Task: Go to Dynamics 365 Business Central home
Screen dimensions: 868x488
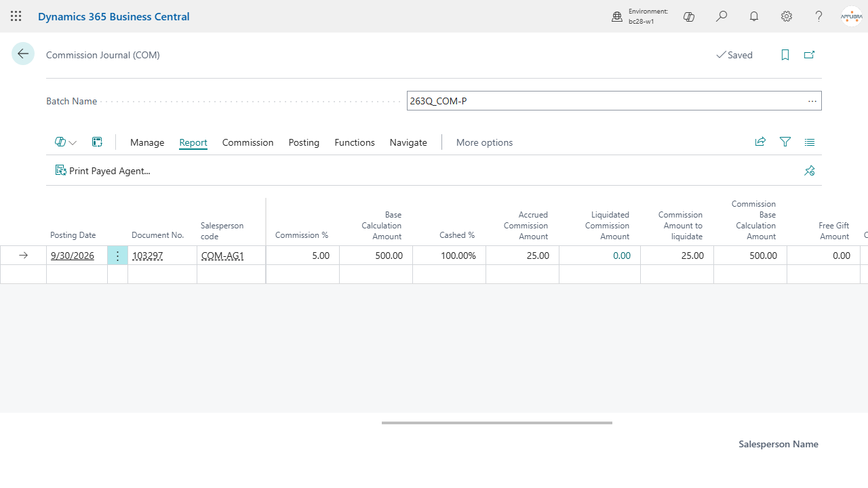Action: 114,16
